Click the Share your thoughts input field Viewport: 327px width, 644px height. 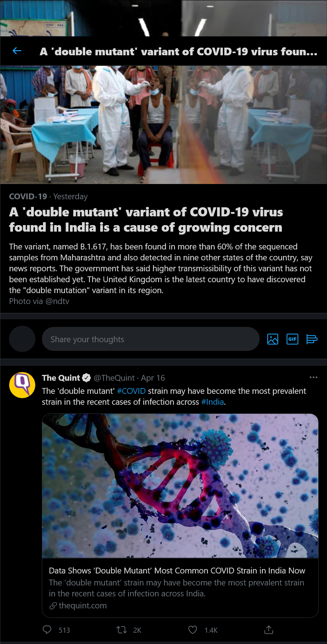tap(151, 339)
